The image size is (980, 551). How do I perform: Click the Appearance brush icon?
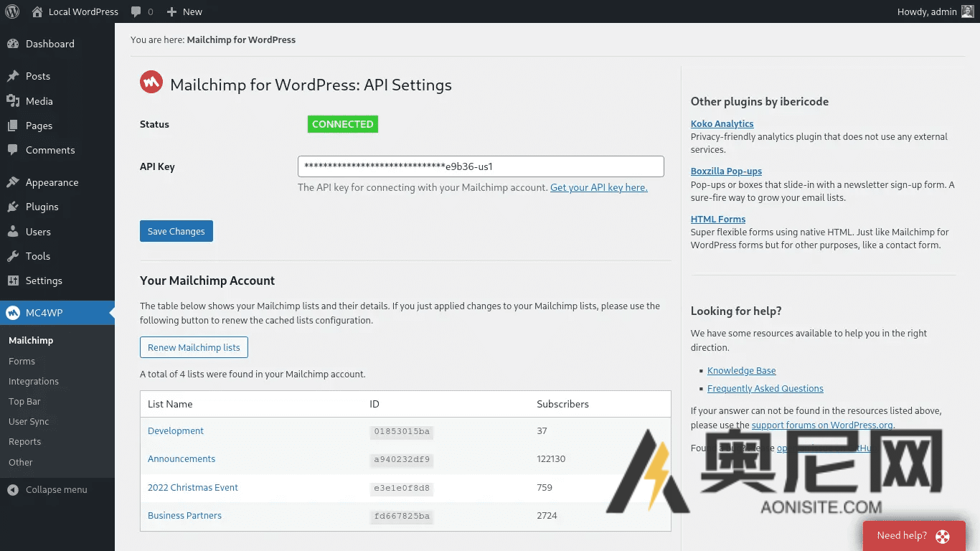coord(13,182)
